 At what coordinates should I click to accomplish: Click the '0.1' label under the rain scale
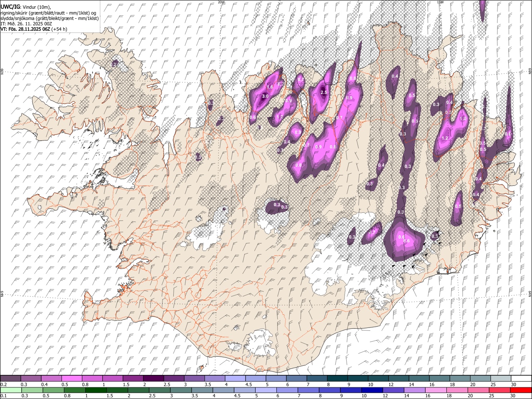(4, 396)
